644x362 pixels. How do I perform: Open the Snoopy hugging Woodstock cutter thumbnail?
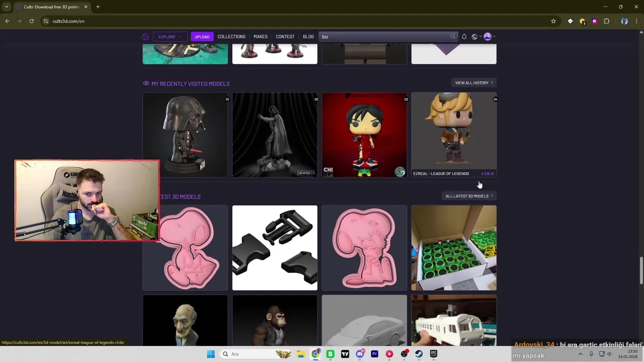click(364, 248)
